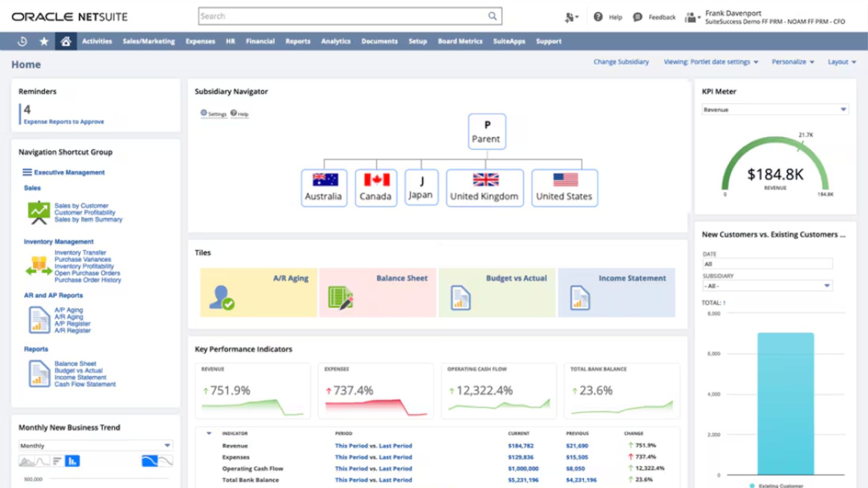
Task: Click Change Subsidiary link
Action: point(621,62)
